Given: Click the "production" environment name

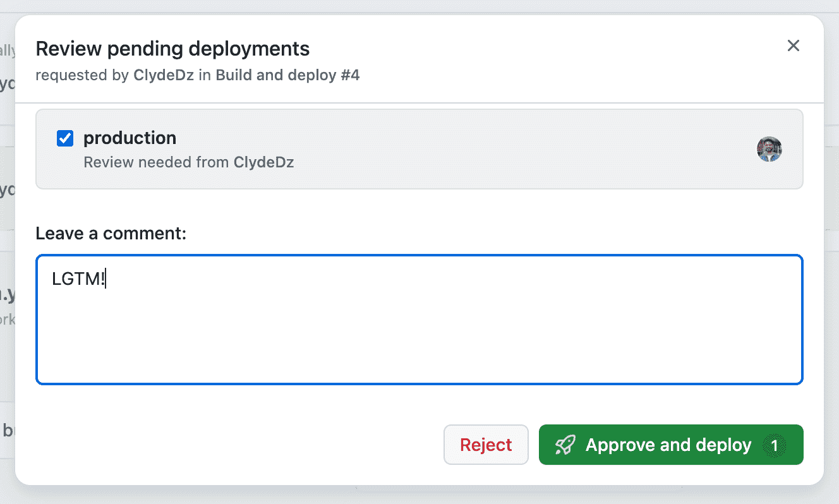Looking at the screenshot, I should pyautogui.click(x=130, y=138).
